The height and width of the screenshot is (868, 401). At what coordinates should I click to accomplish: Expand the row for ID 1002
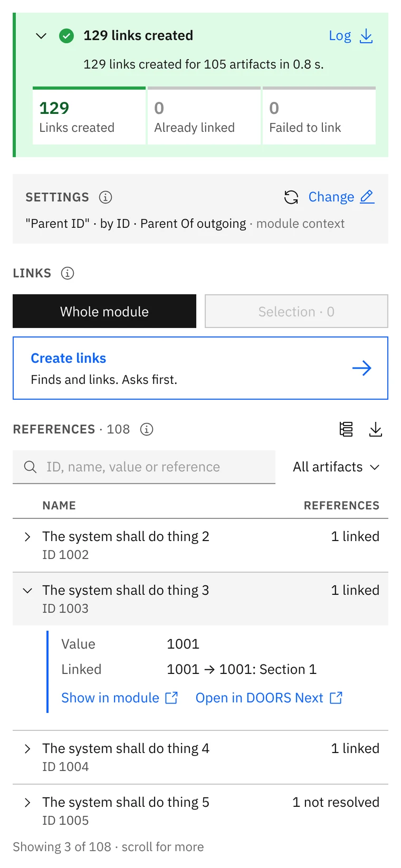(27, 537)
